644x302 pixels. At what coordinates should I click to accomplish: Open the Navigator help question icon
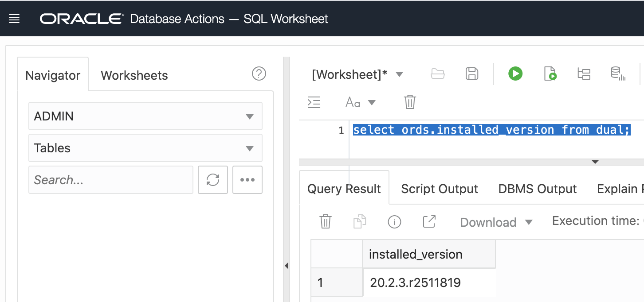tap(259, 74)
